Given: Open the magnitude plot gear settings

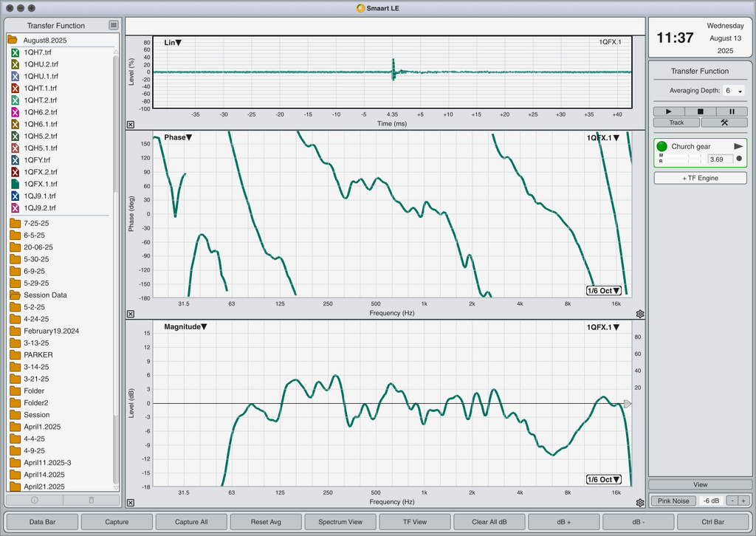Looking at the screenshot, I should click(640, 503).
